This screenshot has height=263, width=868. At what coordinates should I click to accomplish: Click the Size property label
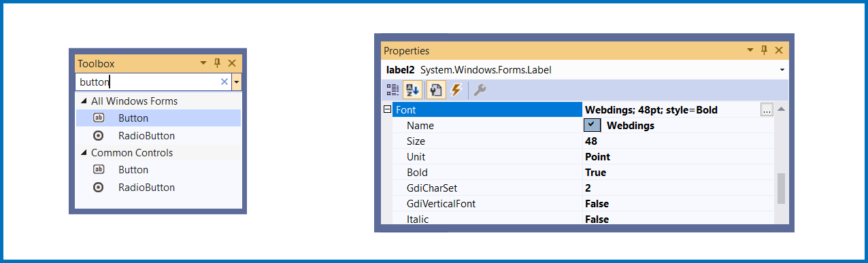click(416, 141)
